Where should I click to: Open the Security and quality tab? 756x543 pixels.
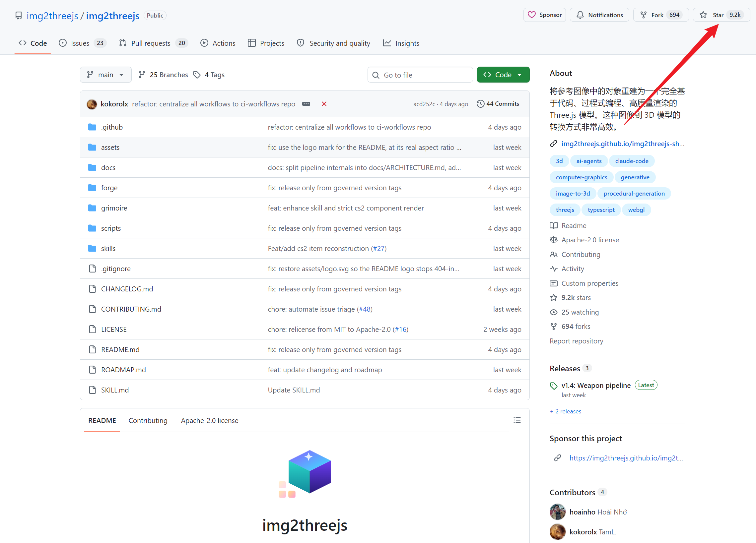click(x=333, y=43)
